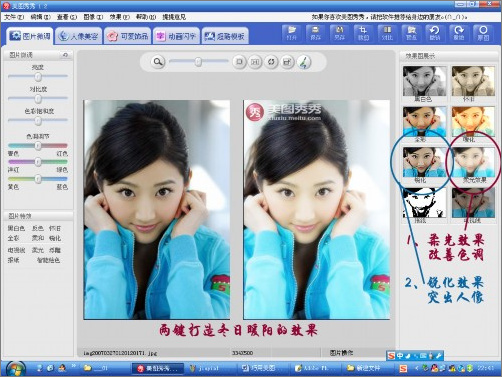Click the toolbar icon right of 对比
The width and height of the screenshot is (502, 377).
(x=411, y=33)
